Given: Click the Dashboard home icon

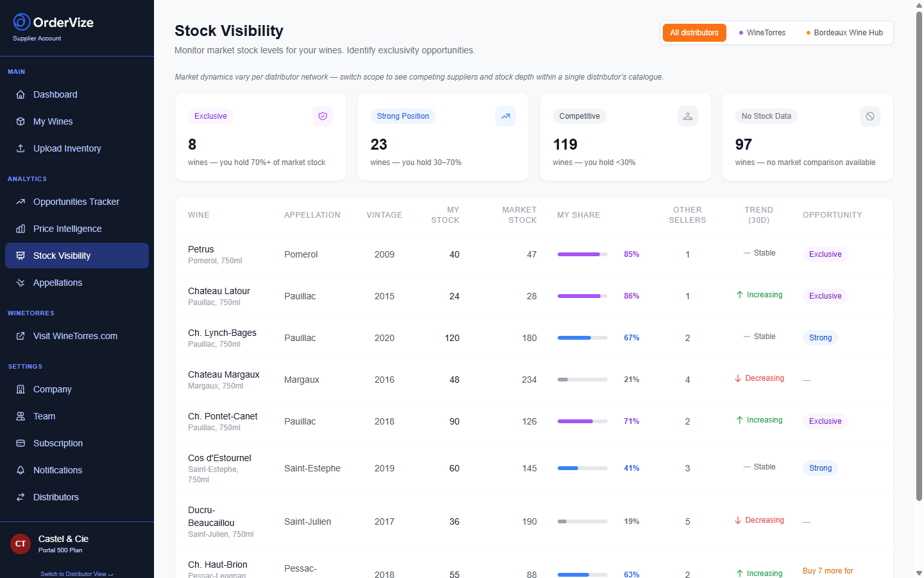Looking at the screenshot, I should click(21, 94).
